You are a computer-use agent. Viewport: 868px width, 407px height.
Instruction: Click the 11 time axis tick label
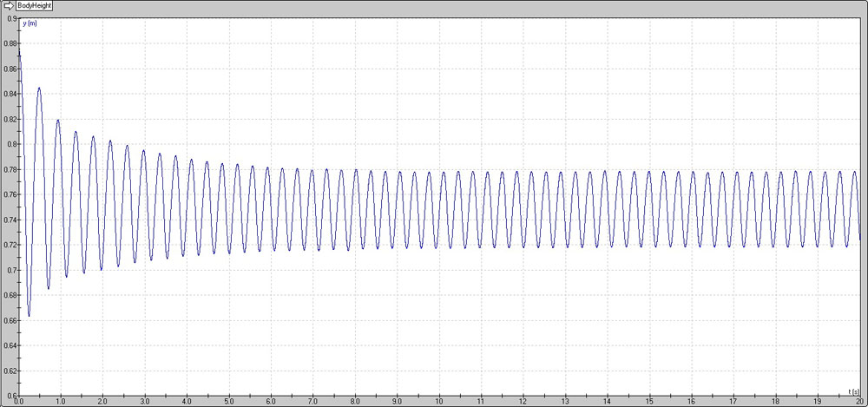coord(481,401)
